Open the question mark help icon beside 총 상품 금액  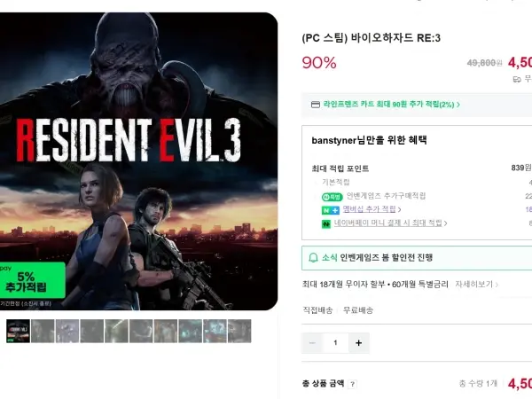[353, 384]
